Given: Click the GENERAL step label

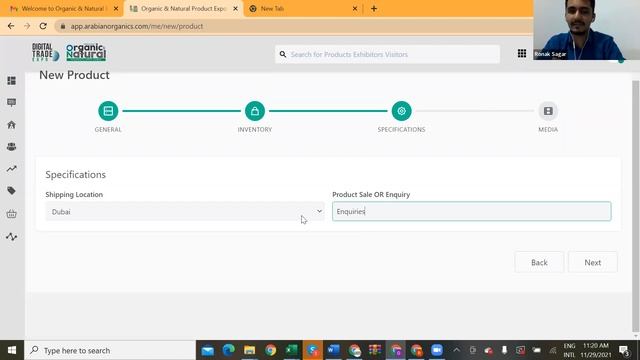Looking at the screenshot, I should tap(108, 129).
